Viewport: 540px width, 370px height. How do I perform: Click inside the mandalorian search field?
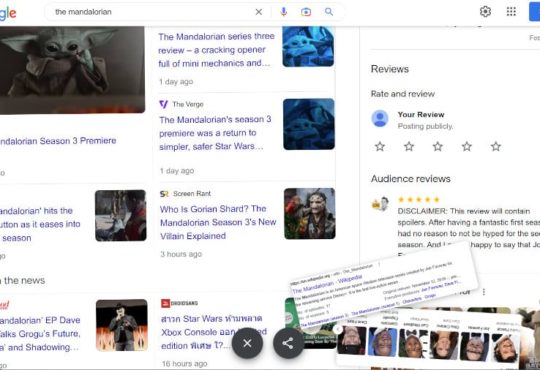(152, 12)
